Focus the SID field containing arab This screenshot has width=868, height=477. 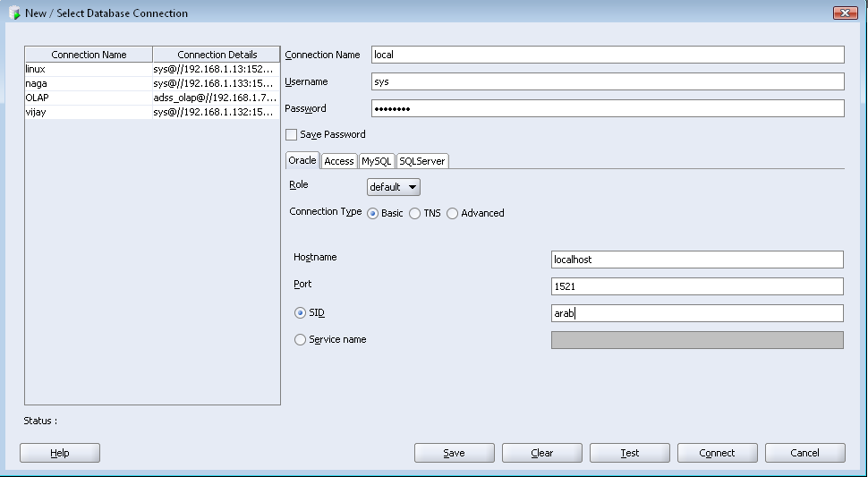(697, 313)
